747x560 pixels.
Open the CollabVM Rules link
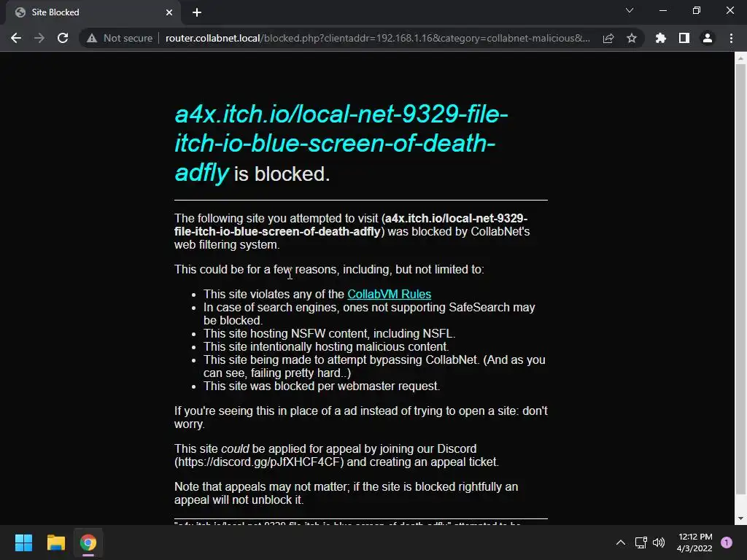pos(390,295)
